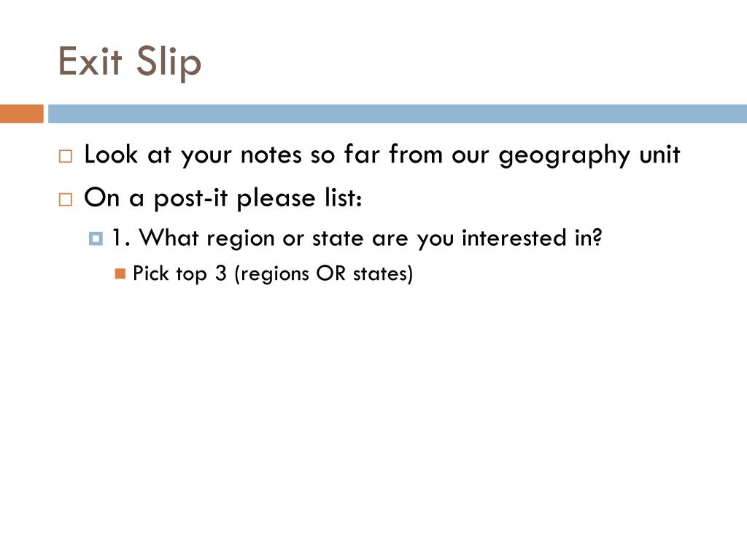Select the small orange bullet before "Pick top 3"

coord(120,274)
